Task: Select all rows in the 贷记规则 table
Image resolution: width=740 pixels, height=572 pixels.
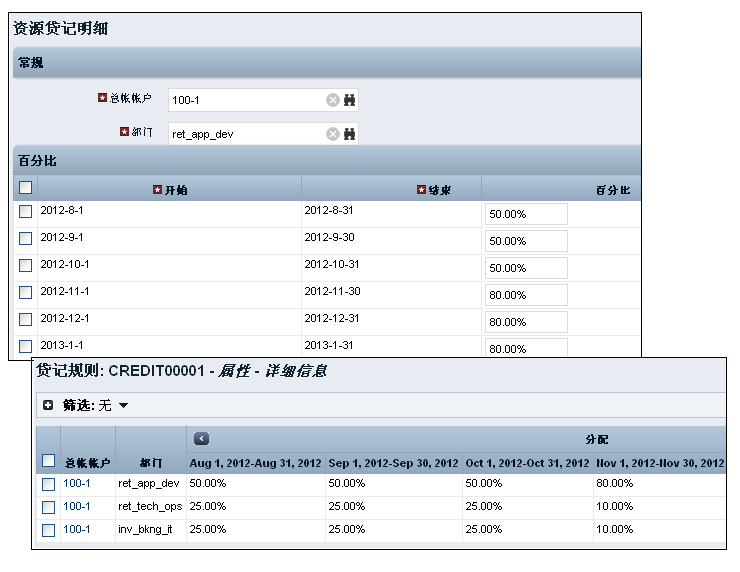Action: click(49, 461)
